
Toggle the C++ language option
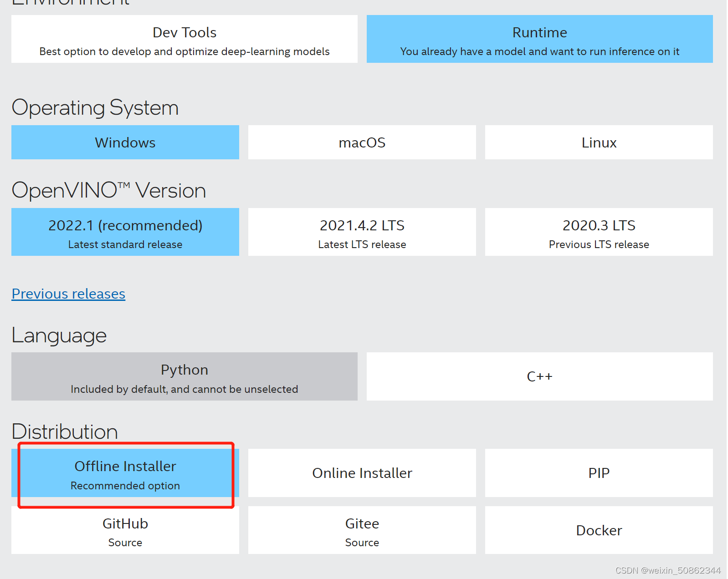540,376
